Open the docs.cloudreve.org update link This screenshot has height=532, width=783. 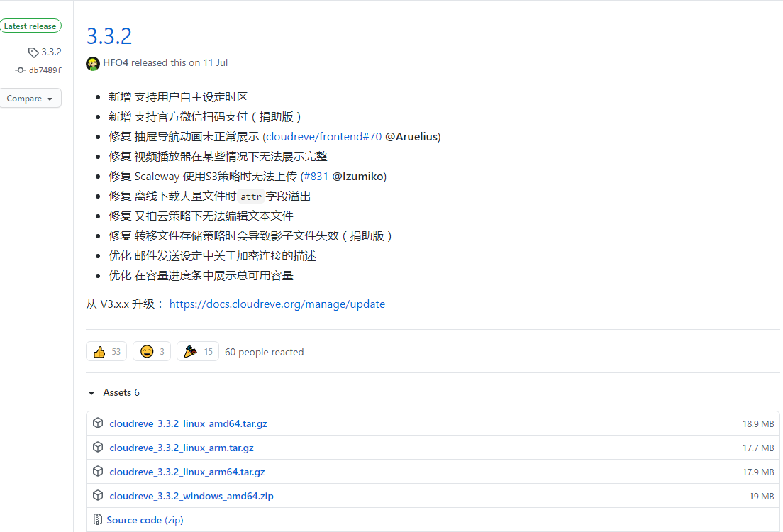coord(277,304)
